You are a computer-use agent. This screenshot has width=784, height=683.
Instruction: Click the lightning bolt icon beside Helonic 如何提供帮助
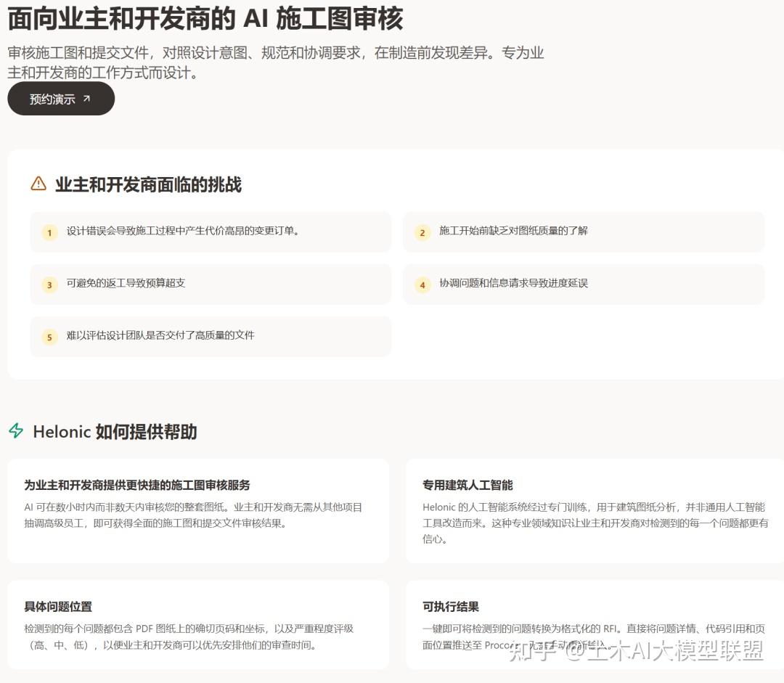coord(16,430)
